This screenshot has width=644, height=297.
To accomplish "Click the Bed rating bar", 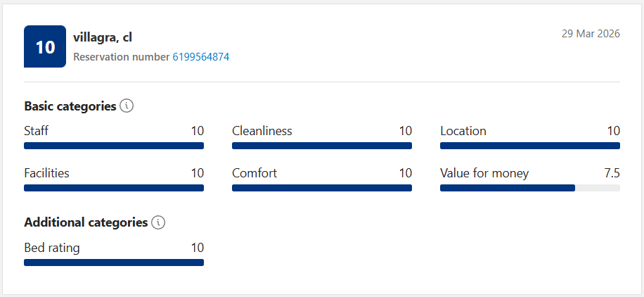I will tap(114, 263).
